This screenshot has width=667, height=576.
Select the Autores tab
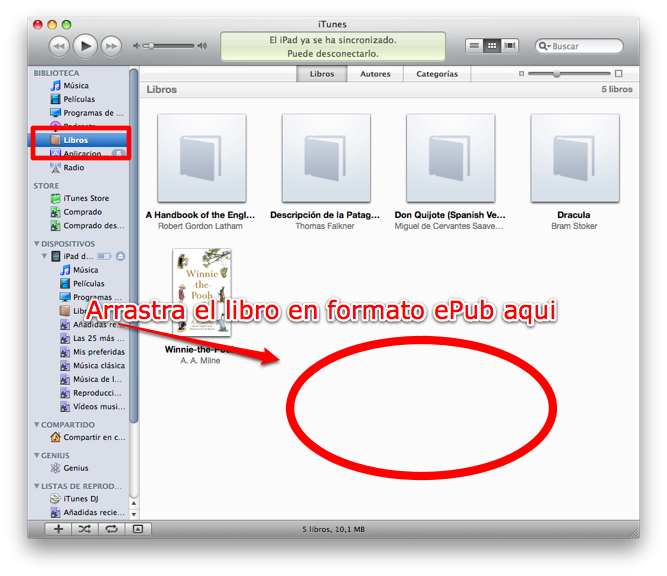point(375,74)
